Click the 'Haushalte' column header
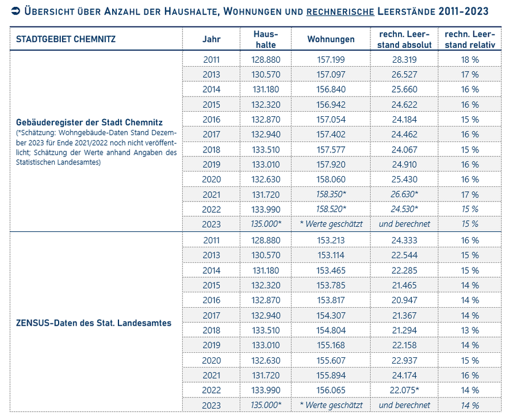This screenshot has height=420, width=513. click(x=266, y=39)
